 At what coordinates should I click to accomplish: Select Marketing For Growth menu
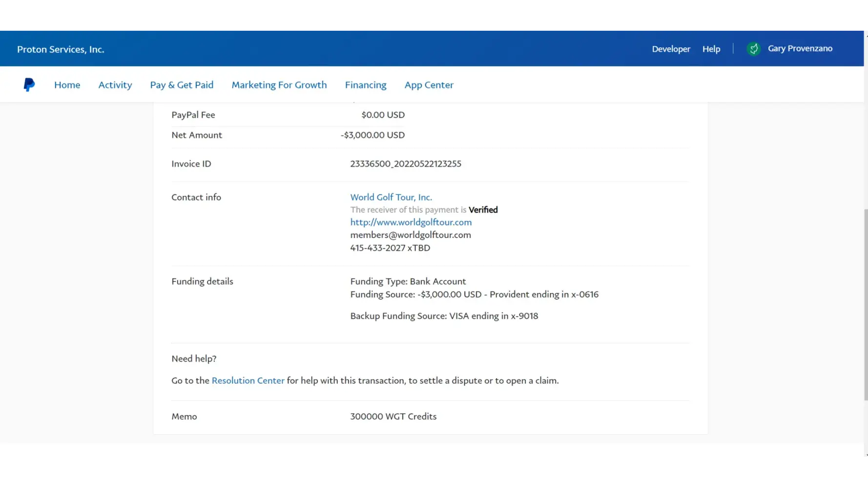(x=279, y=85)
